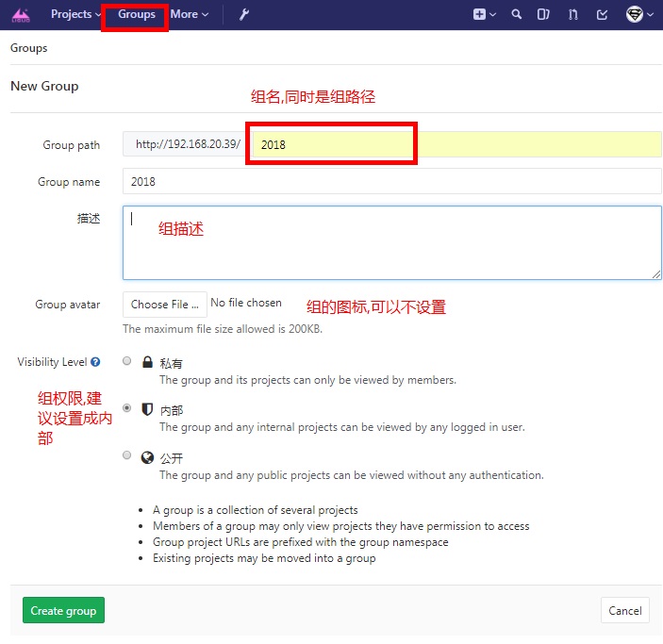Open the merge requests icon

572,14
